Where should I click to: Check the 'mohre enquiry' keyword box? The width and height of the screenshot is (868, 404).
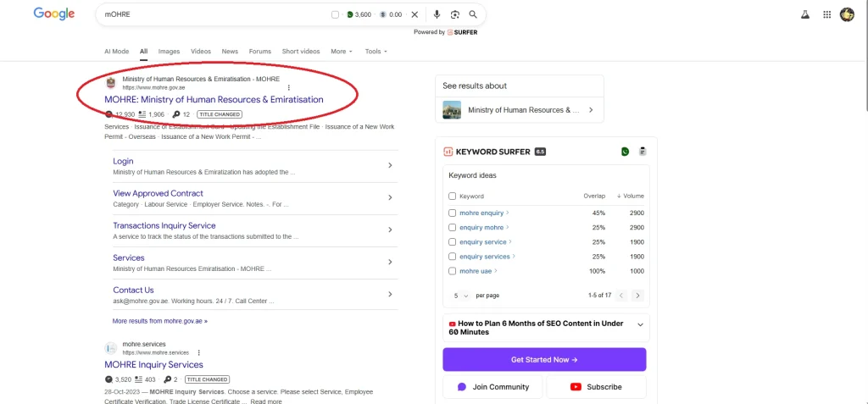[x=453, y=213]
